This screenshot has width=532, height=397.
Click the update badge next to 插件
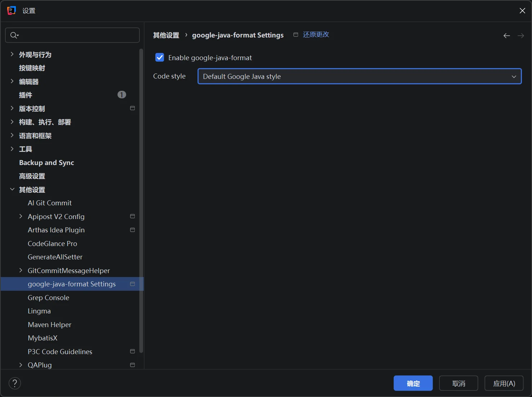(122, 95)
